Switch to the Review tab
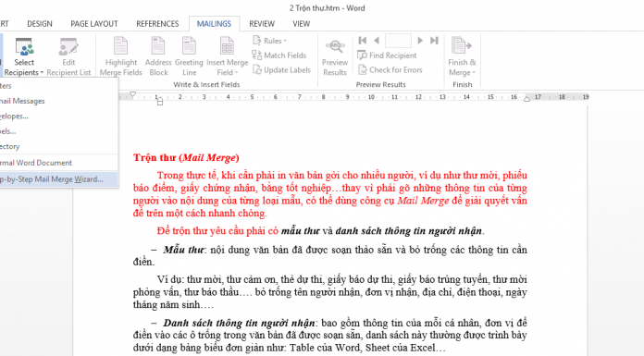The width and height of the screenshot is (644, 356). [262, 24]
